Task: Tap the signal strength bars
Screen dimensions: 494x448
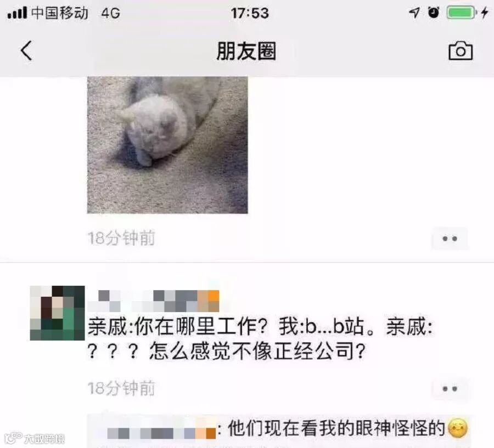Action: pyautogui.click(x=17, y=14)
